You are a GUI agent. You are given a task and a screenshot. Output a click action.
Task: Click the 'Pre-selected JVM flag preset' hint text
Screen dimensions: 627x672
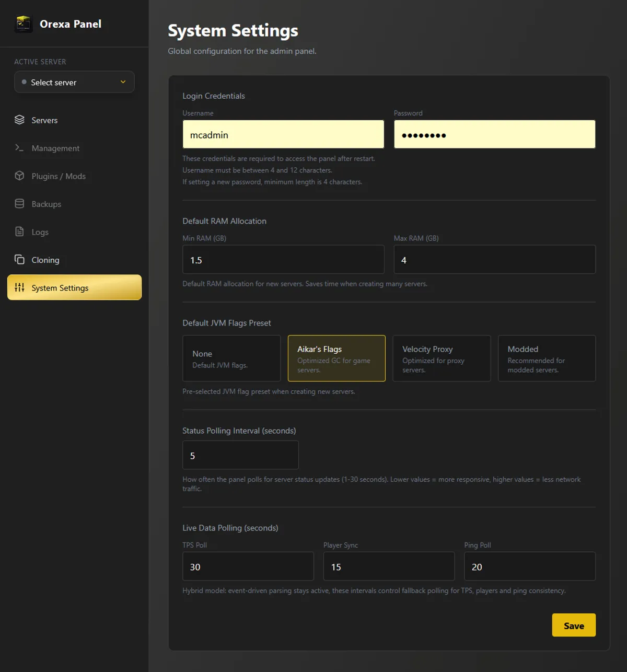click(x=269, y=391)
